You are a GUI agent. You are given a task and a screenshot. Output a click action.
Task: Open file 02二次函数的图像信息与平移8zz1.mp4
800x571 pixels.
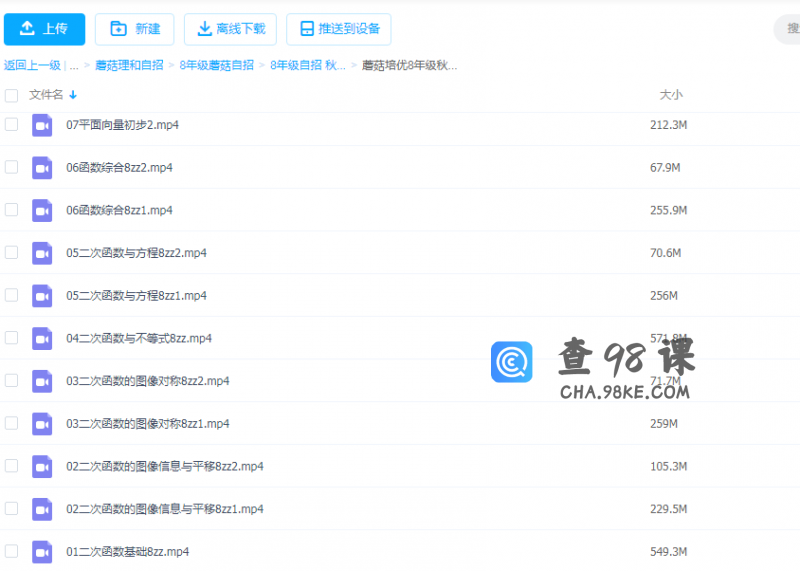coord(165,509)
